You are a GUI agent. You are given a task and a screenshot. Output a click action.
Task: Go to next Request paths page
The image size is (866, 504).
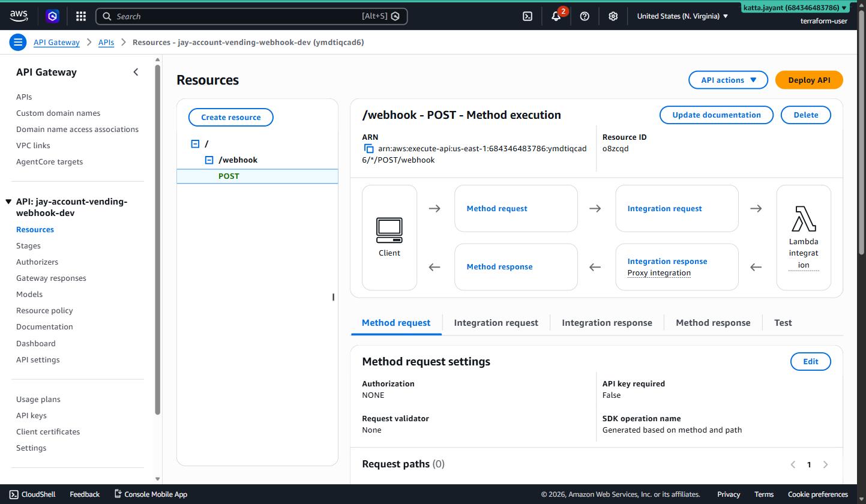tap(825, 464)
